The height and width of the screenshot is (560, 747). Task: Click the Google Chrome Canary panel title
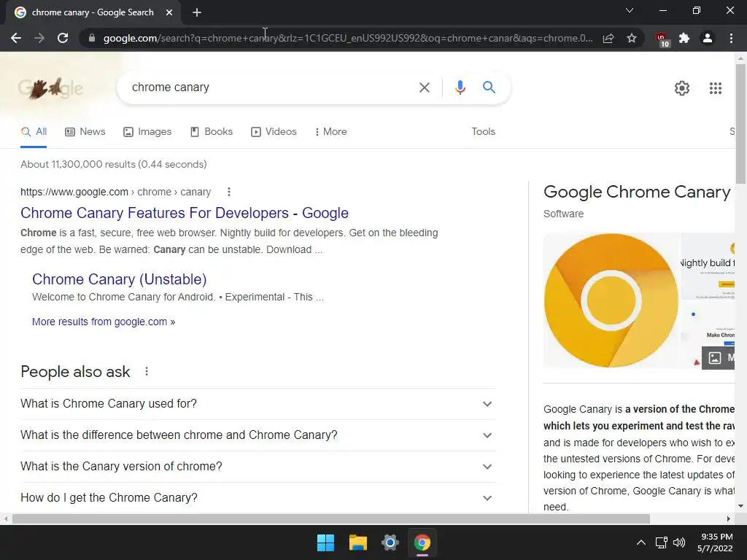637,192
